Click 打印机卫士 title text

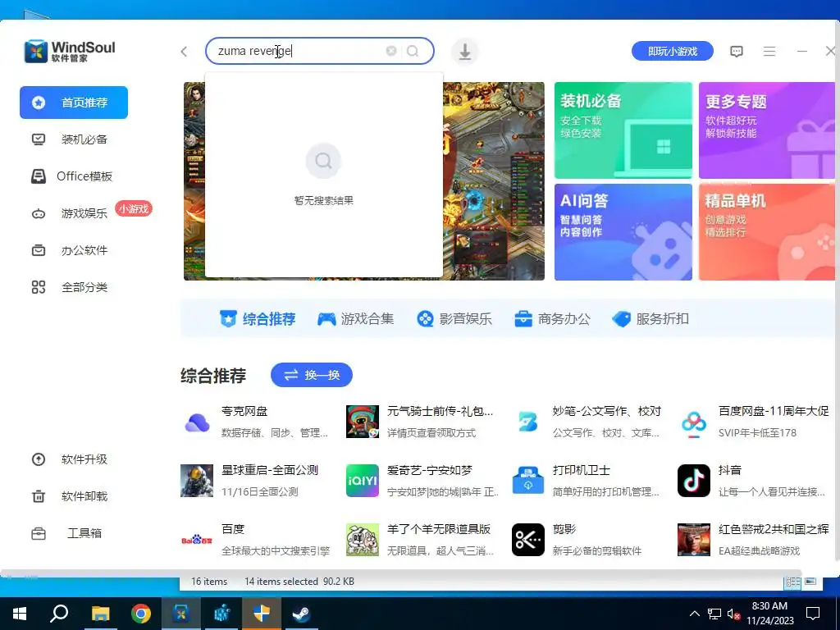pos(582,470)
